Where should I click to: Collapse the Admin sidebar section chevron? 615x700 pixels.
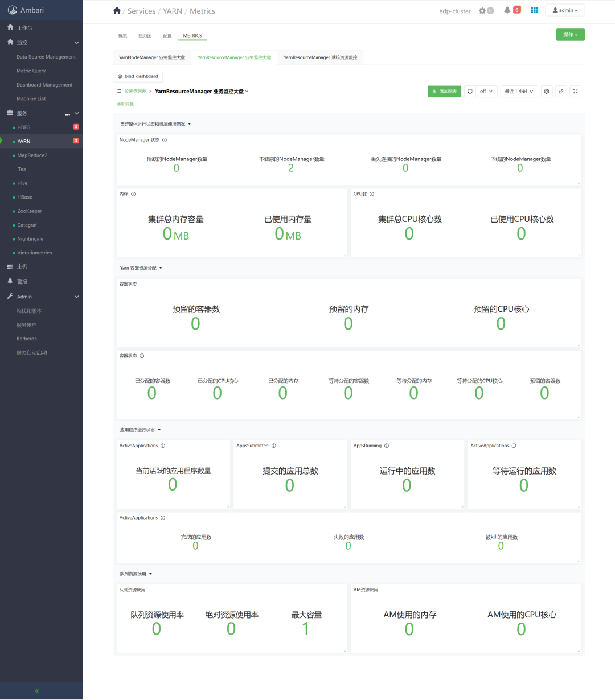[77, 297]
